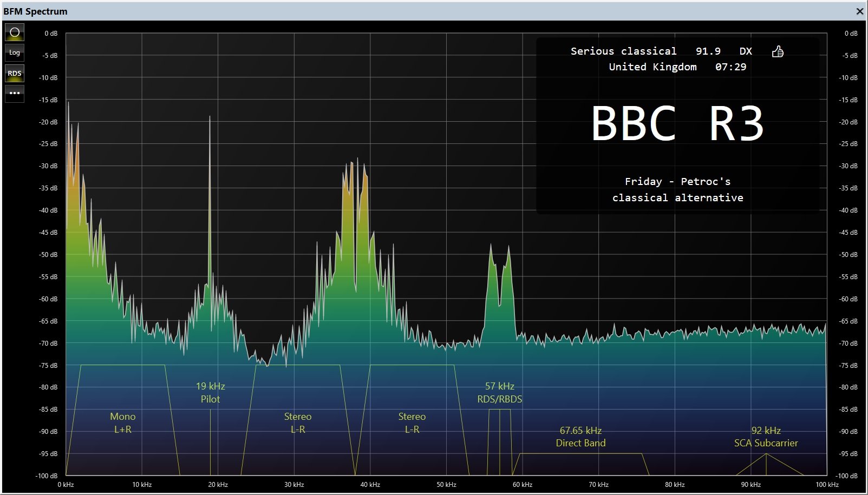Open the three-dots more options menu

[15, 93]
